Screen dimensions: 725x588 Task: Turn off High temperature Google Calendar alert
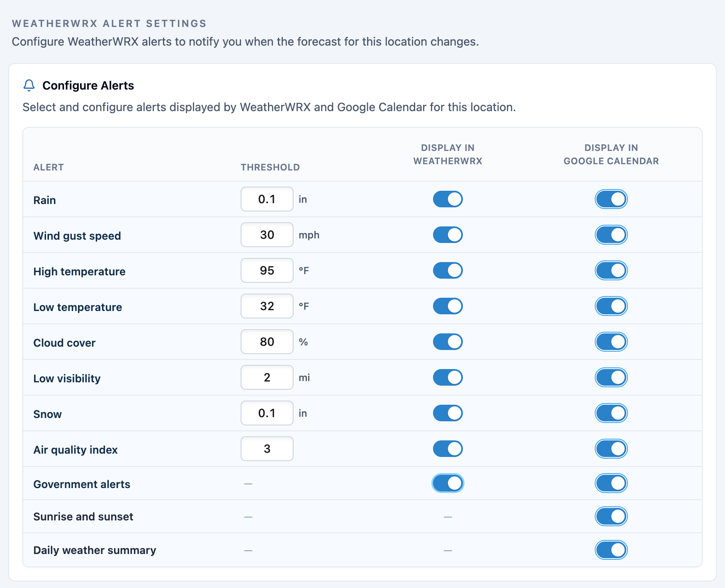point(611,270)
